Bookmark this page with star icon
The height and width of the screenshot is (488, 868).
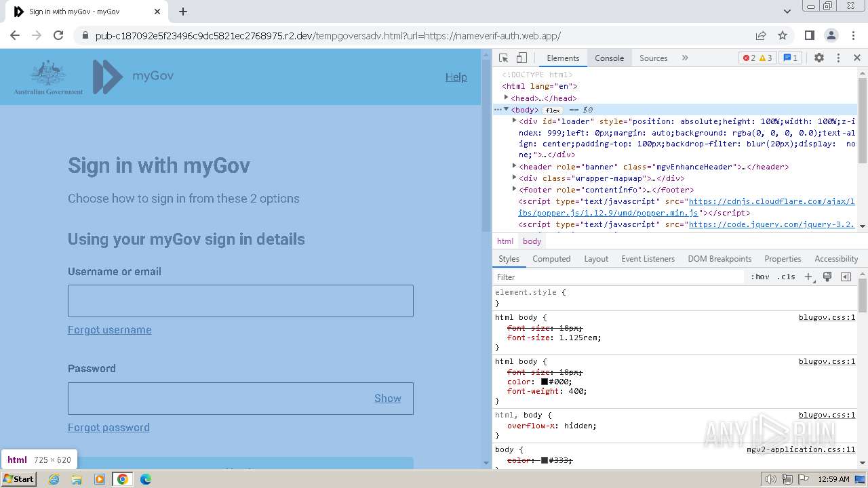click(x=783, y=35)
